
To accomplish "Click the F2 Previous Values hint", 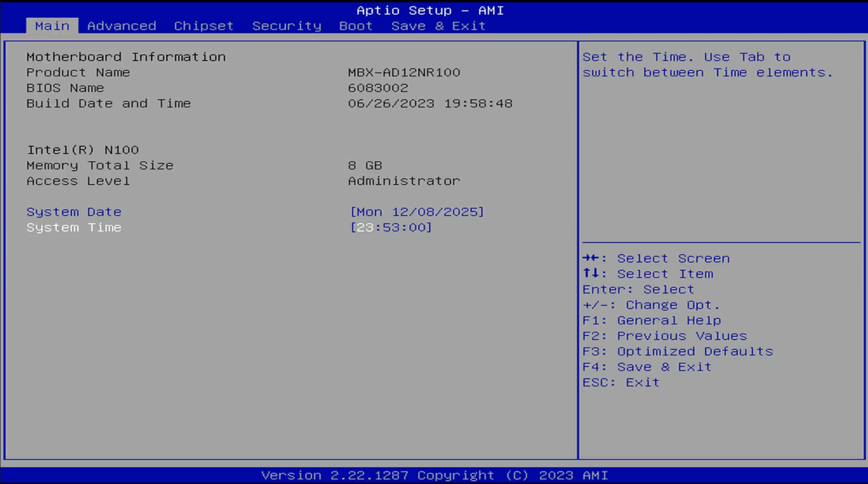I will 664,336.
